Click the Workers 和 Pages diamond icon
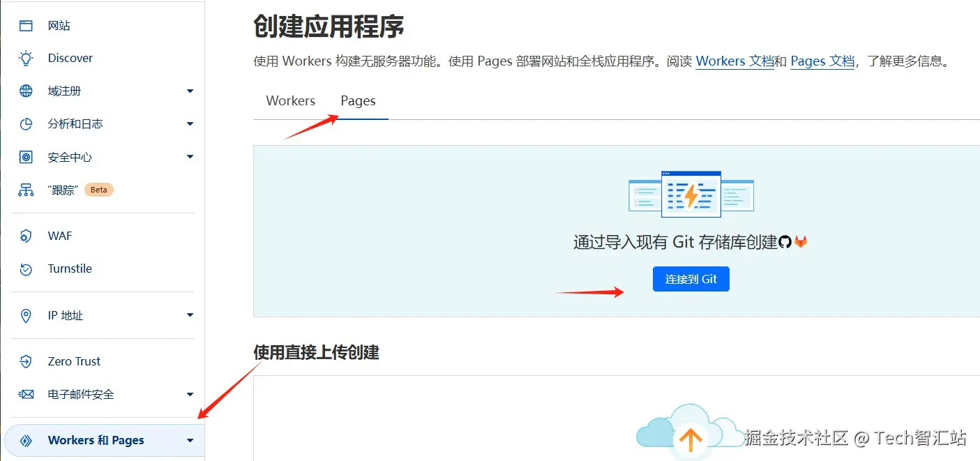Viewport: 980px width, 461px height. click(26, 441)
